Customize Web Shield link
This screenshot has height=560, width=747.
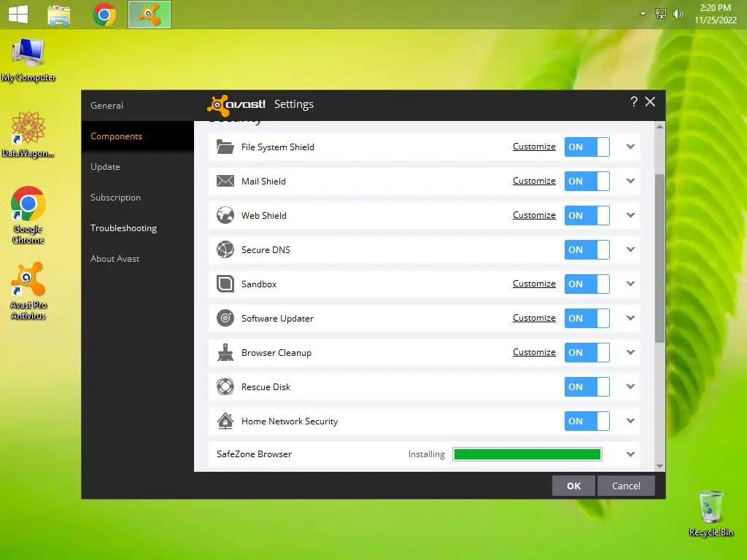tap(534, 215)
